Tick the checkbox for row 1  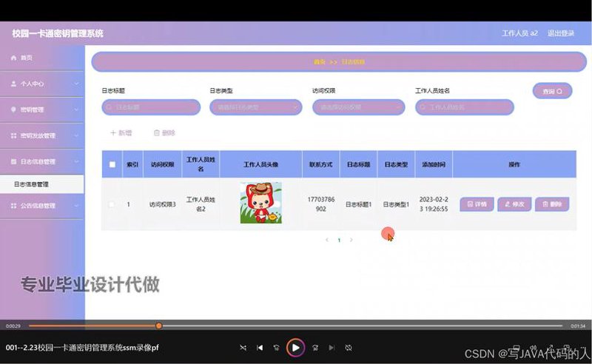(112, 204)
